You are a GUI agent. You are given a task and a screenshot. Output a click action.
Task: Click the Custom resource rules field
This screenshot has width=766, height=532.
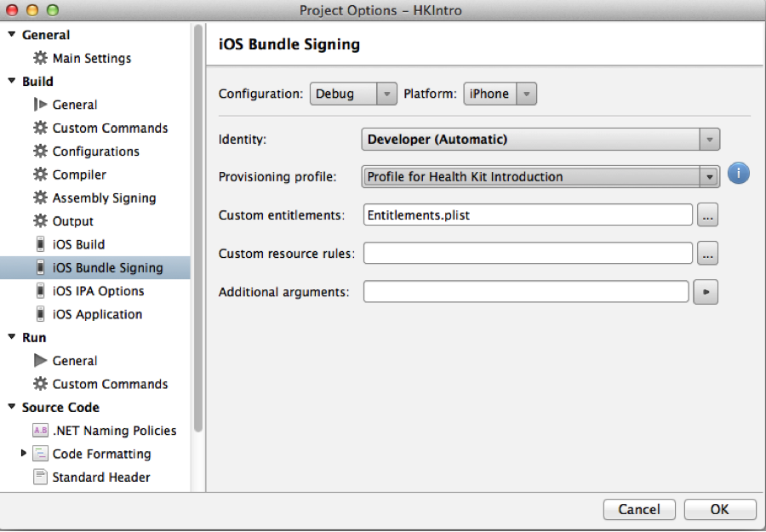tap(528, 253)
